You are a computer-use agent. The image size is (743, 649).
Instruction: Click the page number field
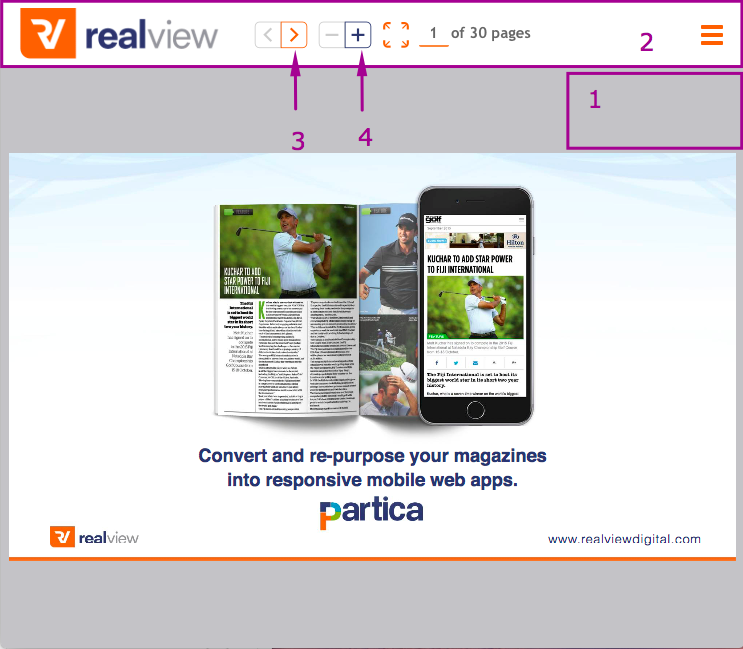pos(434,34)
